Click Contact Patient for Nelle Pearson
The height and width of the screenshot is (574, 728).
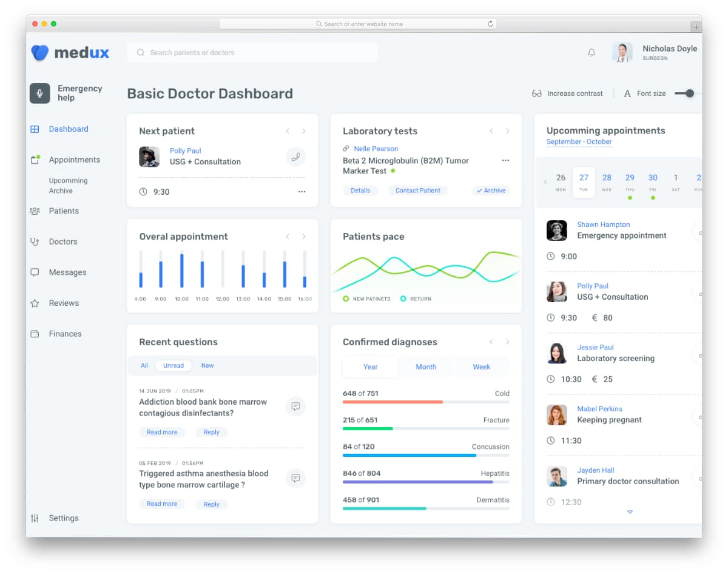(x=417, y=191)
